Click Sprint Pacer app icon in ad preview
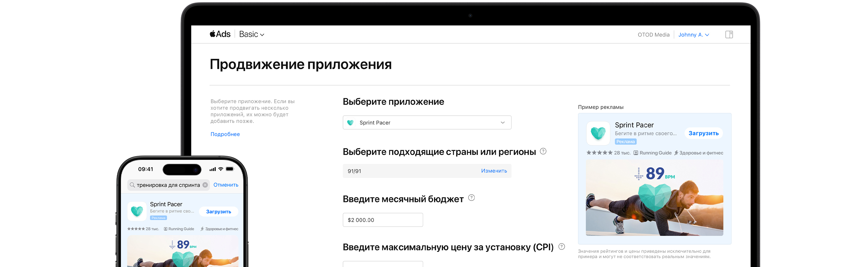Image resolution: width=868 pixels, height=267 pixels. 598,133
